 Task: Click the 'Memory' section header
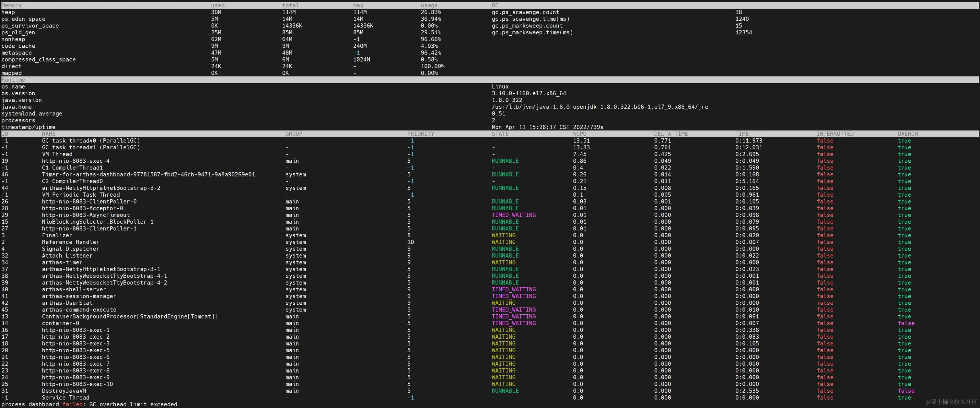[11, 5]
